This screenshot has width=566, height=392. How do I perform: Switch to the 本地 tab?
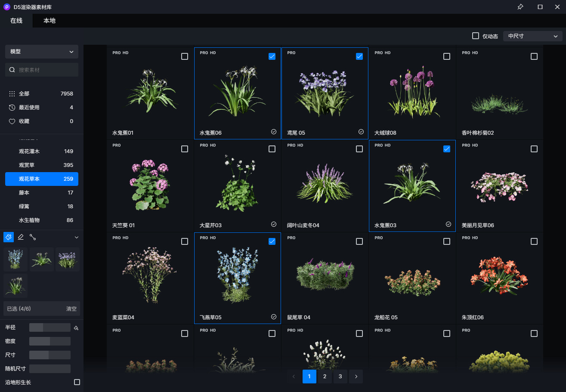click(49, 21)
